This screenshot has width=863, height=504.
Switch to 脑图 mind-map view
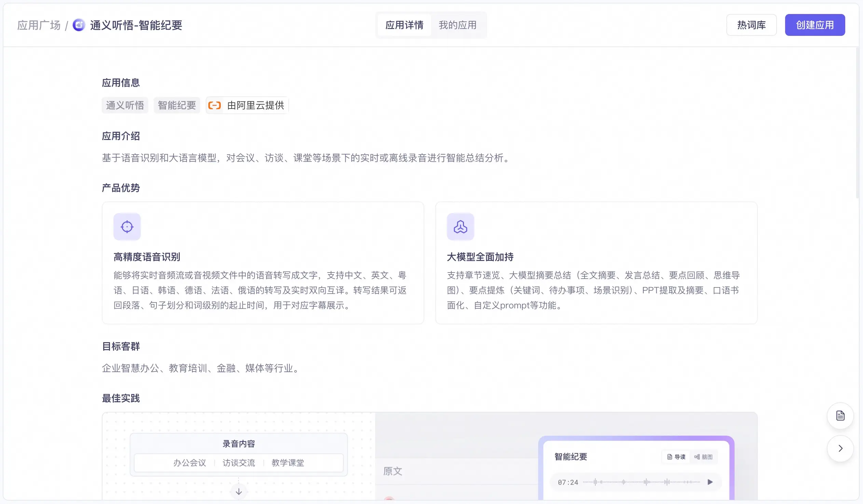tap(703, 457)
